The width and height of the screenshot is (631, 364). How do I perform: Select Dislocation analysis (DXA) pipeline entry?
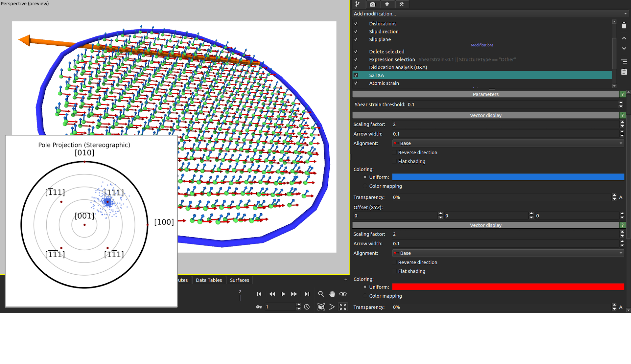pos(398,67)
